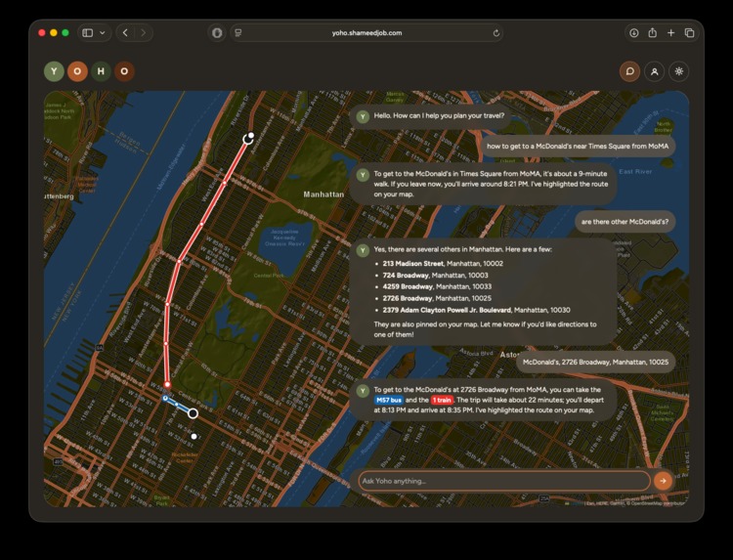733x560 pixels.
Task: Click the route end marker at top of red line
Action: (x=248, y=139)
